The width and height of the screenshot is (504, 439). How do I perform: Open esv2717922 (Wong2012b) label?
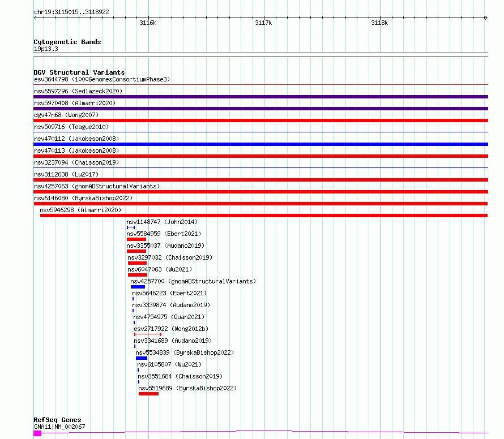172,329
